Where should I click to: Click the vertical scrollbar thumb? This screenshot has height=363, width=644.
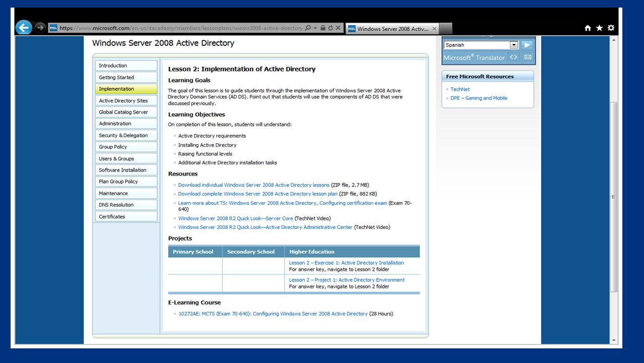click(x=613, y=197)
